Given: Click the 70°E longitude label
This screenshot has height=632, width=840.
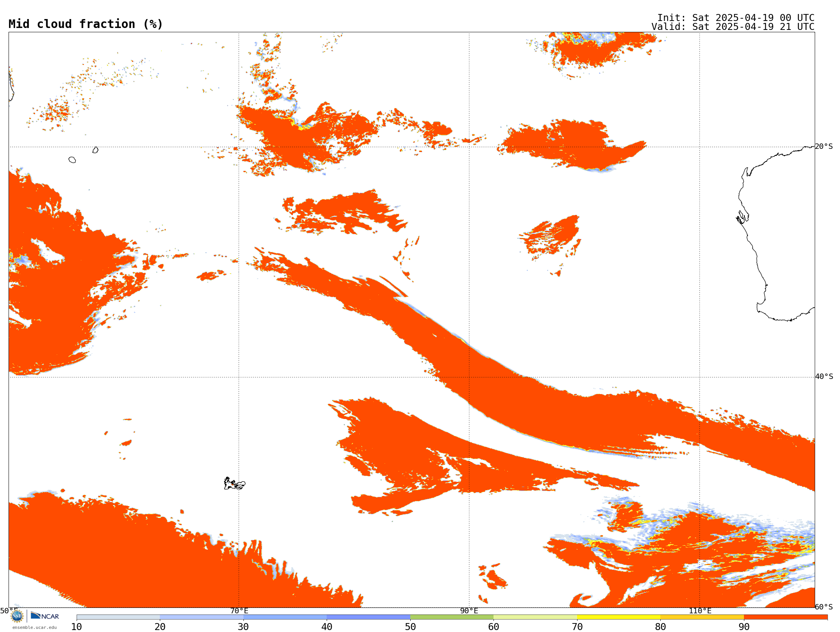Looking at the screenshot, I should 239,611.
